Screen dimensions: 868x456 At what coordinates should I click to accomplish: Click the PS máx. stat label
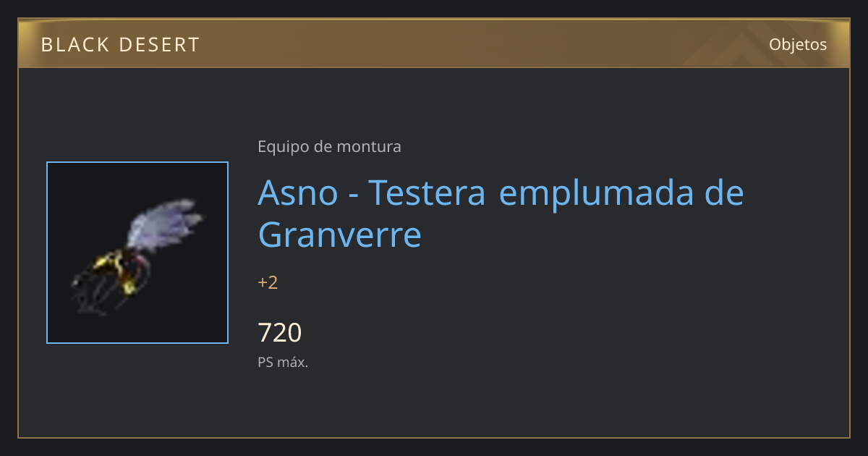(283, 363)
